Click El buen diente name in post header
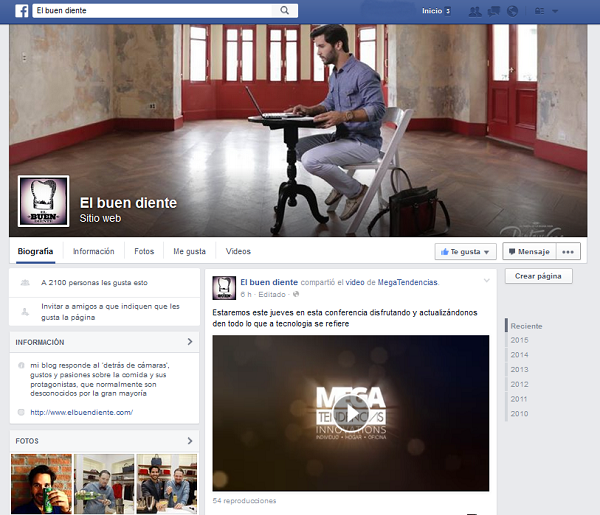This screenshot has width=600, height=515. (x=269, y=282)
